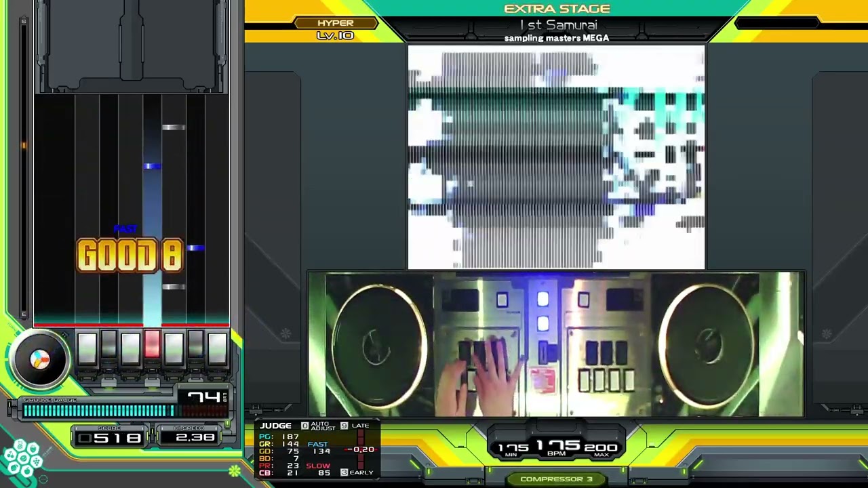
Task: Click the 3 key icon beside EARLY
Action: (x=344, y=472)
